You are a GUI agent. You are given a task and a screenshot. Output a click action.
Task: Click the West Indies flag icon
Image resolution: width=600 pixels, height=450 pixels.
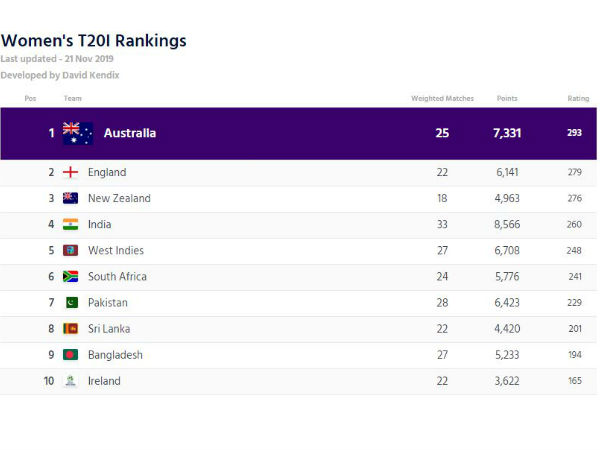tap(71, 250)
